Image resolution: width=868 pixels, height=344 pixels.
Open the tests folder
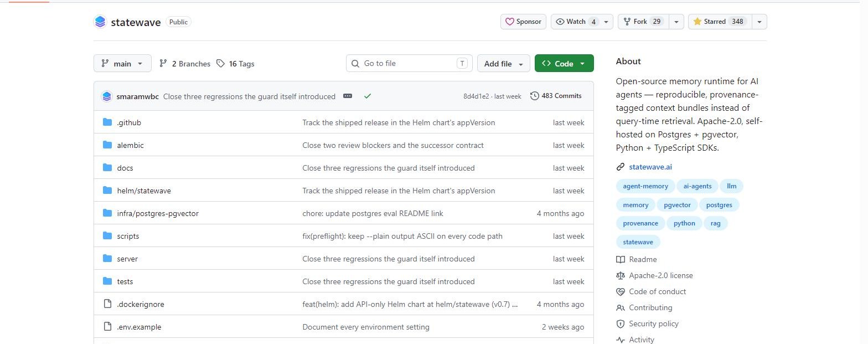click(125, 281)
